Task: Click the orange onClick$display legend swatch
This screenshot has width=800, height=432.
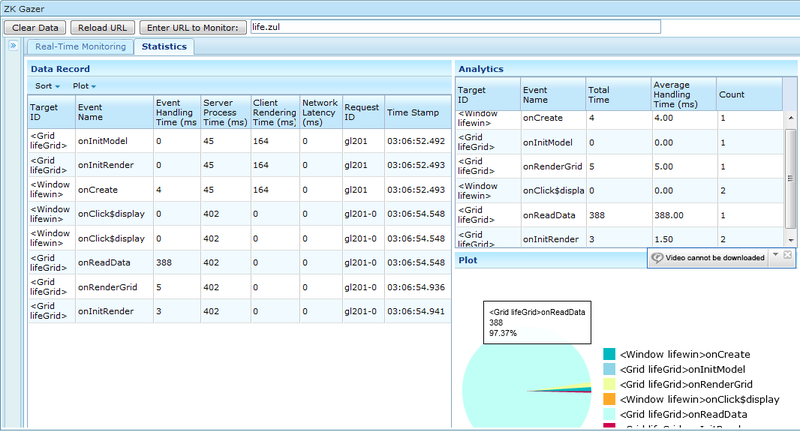Action: click(x=610, y=399)
